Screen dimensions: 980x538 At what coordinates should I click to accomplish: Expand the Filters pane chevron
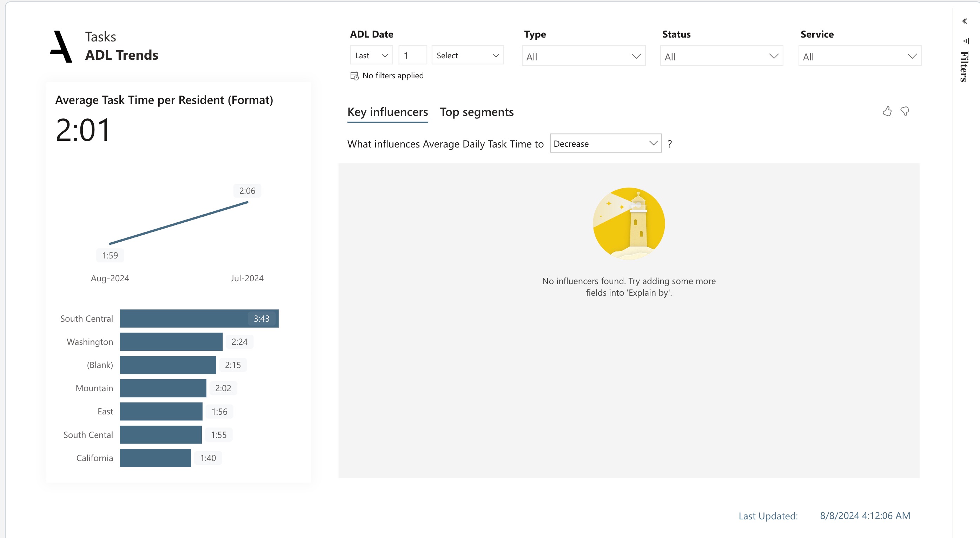click(x=965, y=21)
